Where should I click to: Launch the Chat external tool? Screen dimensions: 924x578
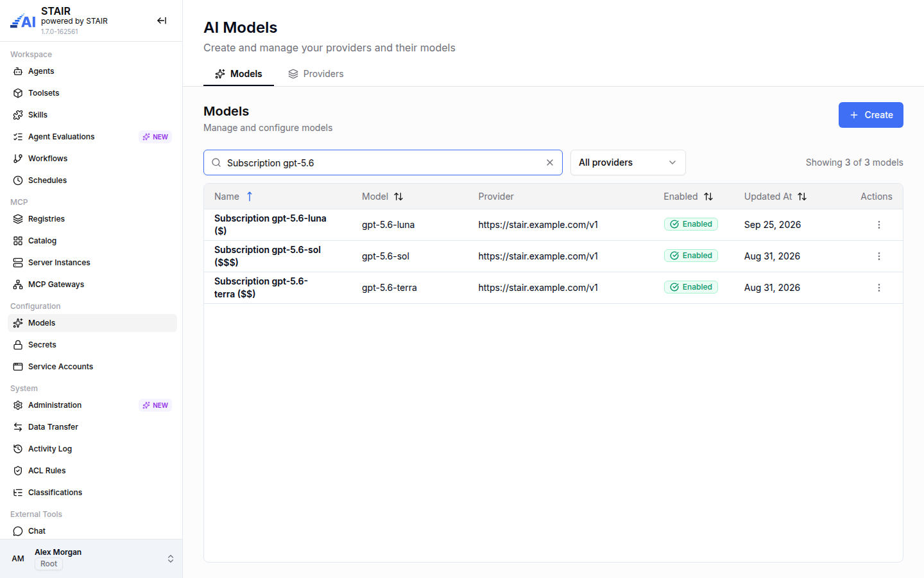tap(92, 531)
